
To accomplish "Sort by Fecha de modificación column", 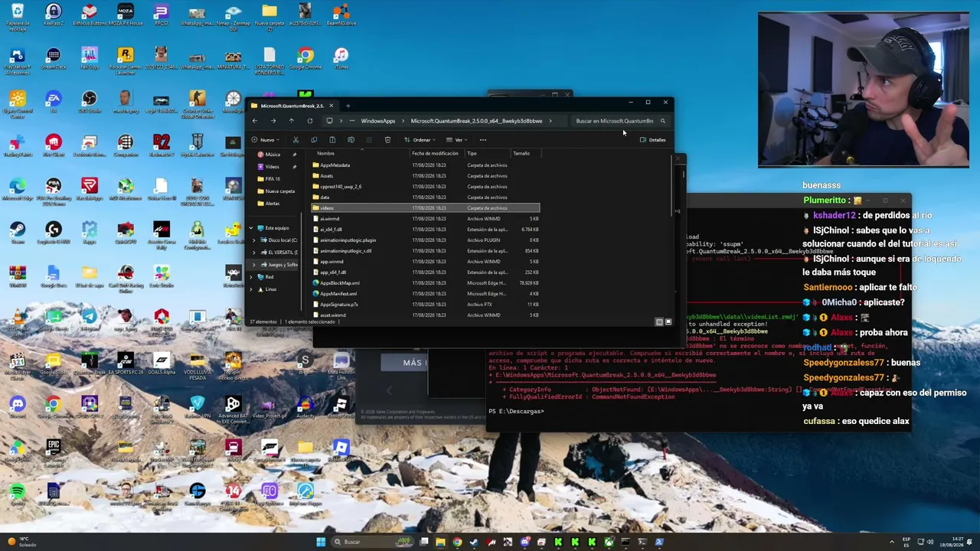I will (435, 154).
